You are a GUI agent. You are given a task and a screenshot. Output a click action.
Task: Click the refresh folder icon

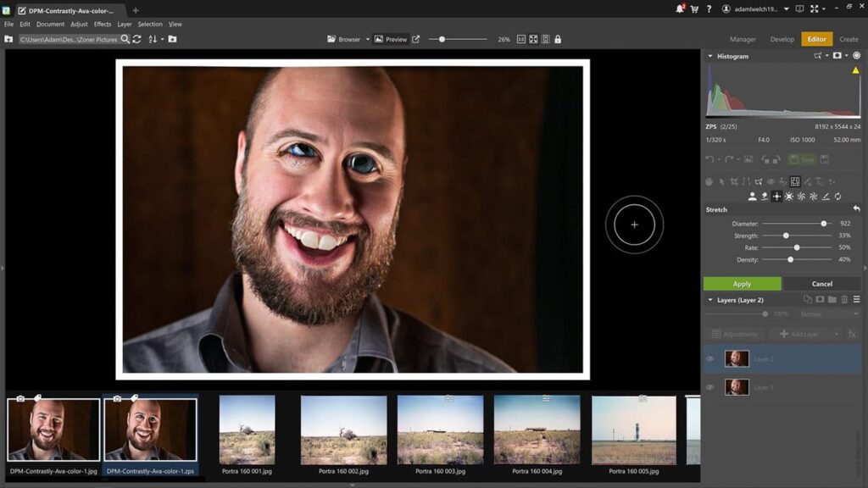[136, 39]
